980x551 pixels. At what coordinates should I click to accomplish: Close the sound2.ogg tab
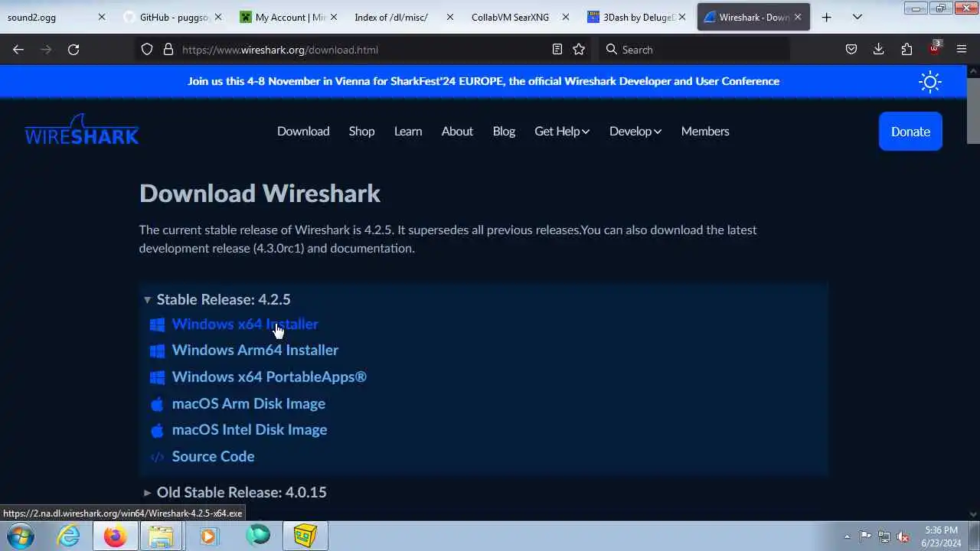click(101, 18)
